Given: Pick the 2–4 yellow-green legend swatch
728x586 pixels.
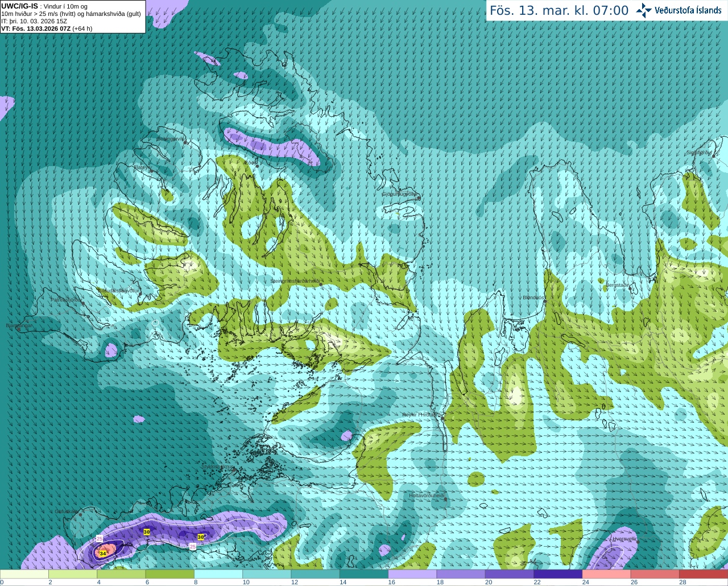Looking at the screenshot, I should click(x=73, y=574).
